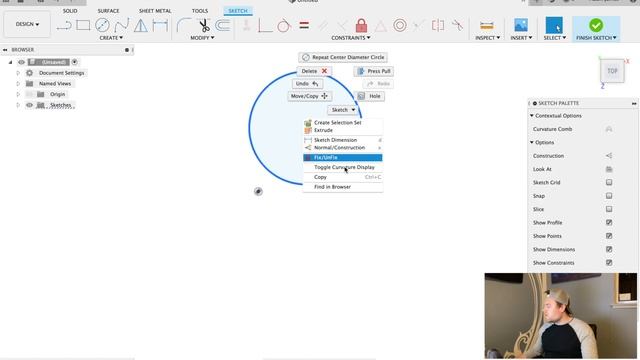Click the Curvature Comb icon
The height and width of the screenshot is (360, 640).
tap(609, 129)
